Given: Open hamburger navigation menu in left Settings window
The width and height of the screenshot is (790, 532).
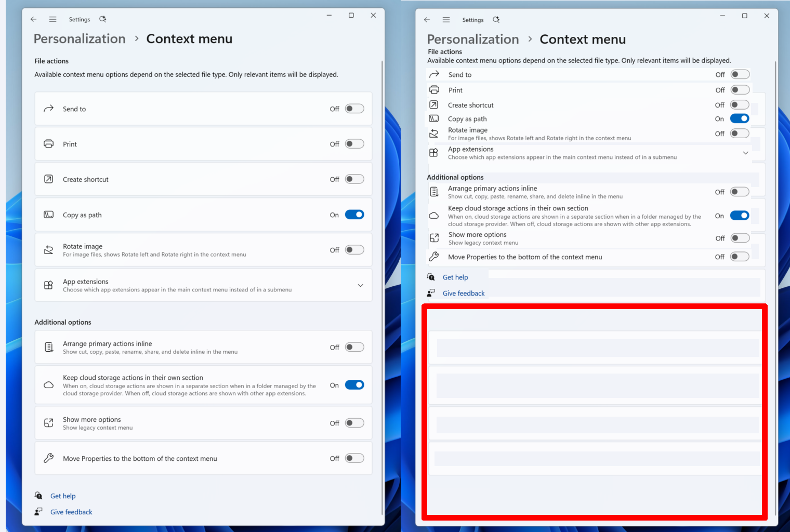Looking at the screenshot, I should coord(52,19).
